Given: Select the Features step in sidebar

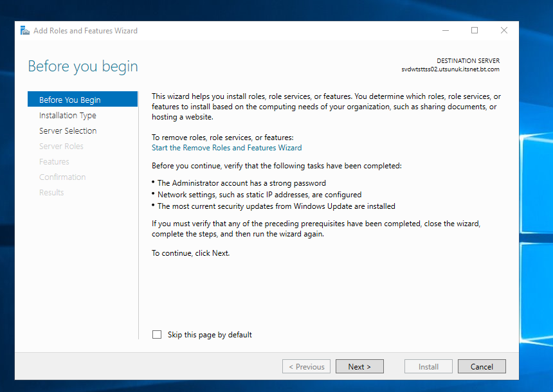Looking at the screenshot, I should point(54,162).
